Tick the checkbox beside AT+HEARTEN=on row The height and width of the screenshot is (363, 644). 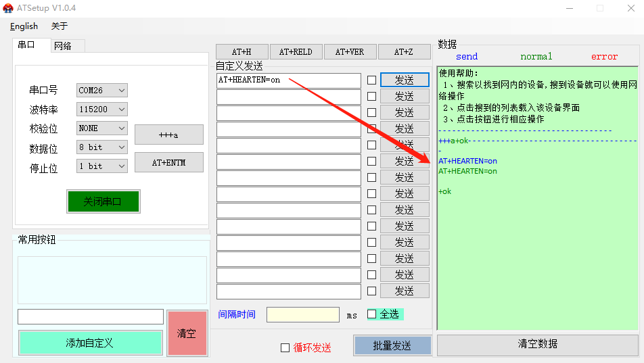tap(371, 80)
